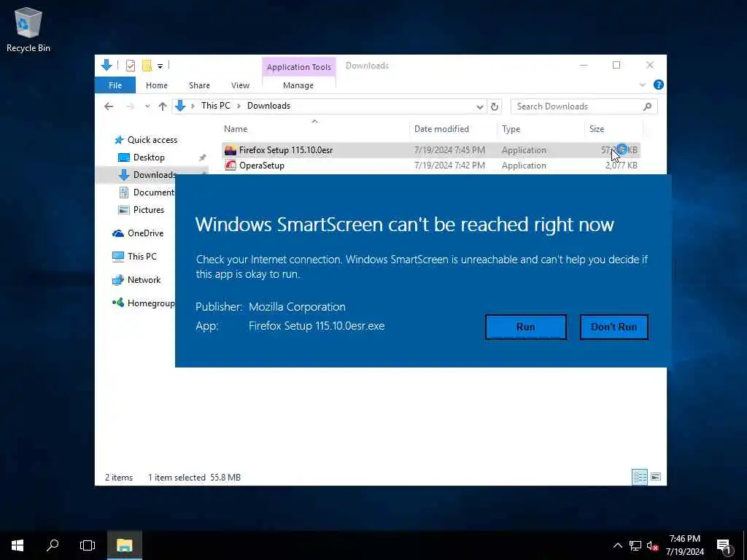
Task: Select Downloads in the address breadcrumb
Action: [x=268, y=106]
